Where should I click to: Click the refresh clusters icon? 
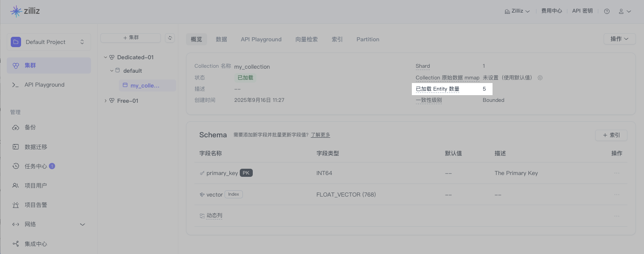(x=170, y=38)
